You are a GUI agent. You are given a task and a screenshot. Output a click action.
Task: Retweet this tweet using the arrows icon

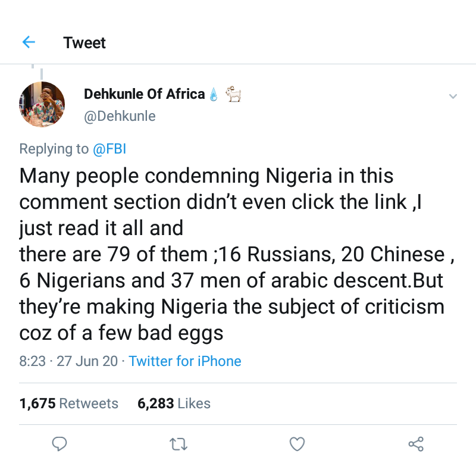tap(178, 443)
